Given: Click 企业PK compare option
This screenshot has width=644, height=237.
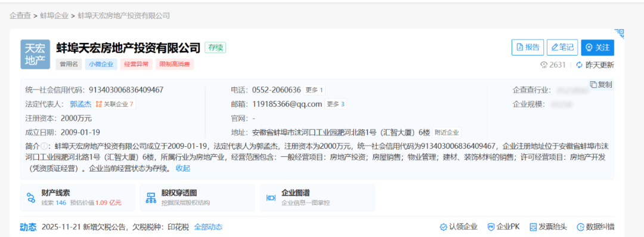Looking at the screenshot, I should coord(503,227).
